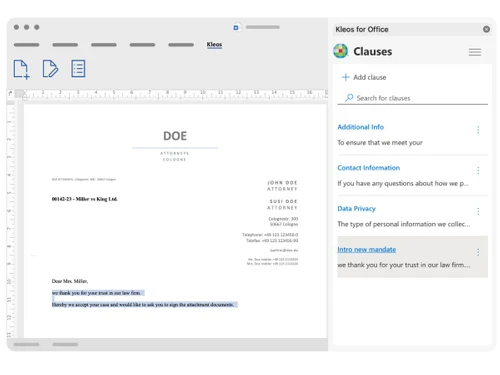Screen dimensions: 500x375
Task: Click Add clause button
Action: click(364, 77)
